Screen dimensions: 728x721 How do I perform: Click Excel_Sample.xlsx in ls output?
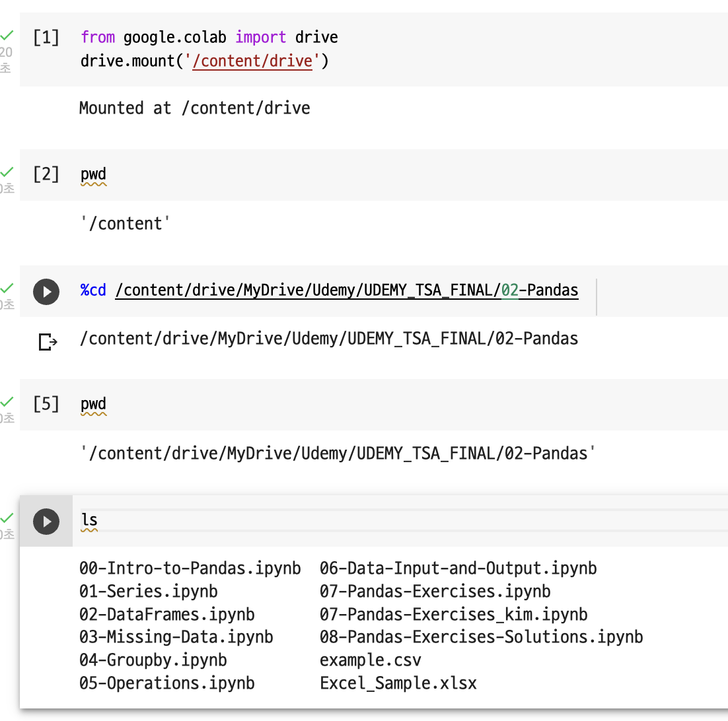click(398, 683)
